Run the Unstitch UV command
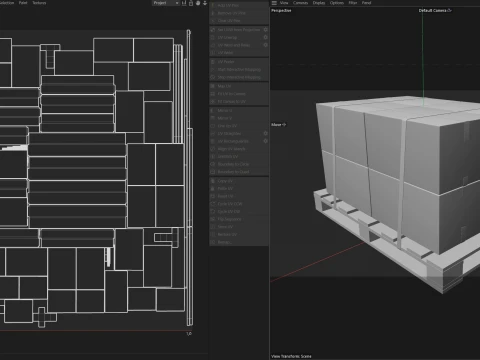The image size is (480, 360). [239, 156]
